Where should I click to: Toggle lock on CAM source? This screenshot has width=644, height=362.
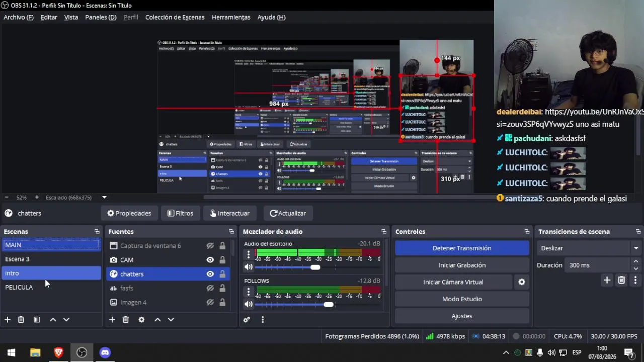(222, 260)
